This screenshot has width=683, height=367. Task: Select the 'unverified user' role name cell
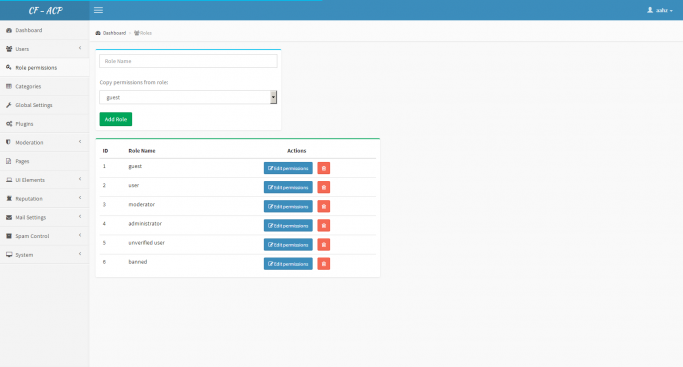[146, 243]
